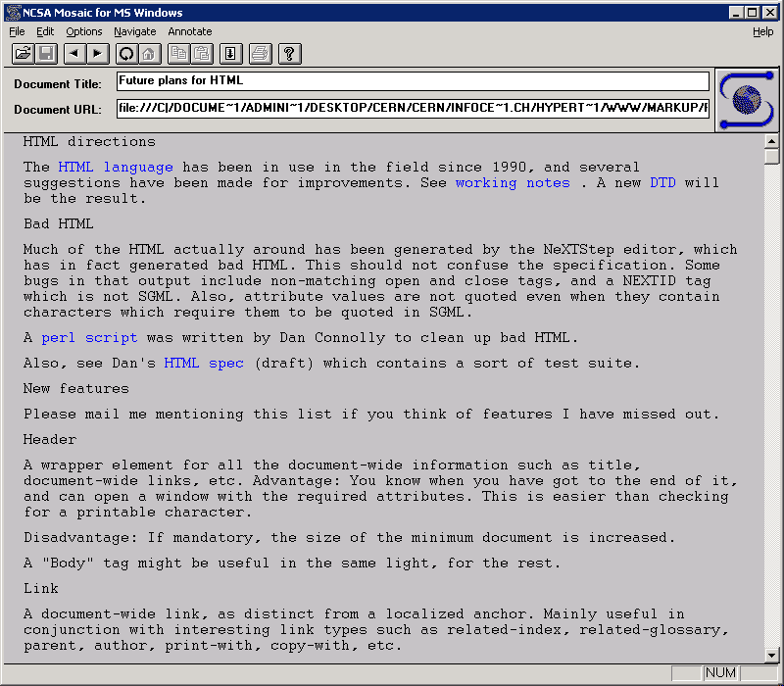Reload the page with the circular arrow icon
Viewport: 784px width, 686px height.
126,54
